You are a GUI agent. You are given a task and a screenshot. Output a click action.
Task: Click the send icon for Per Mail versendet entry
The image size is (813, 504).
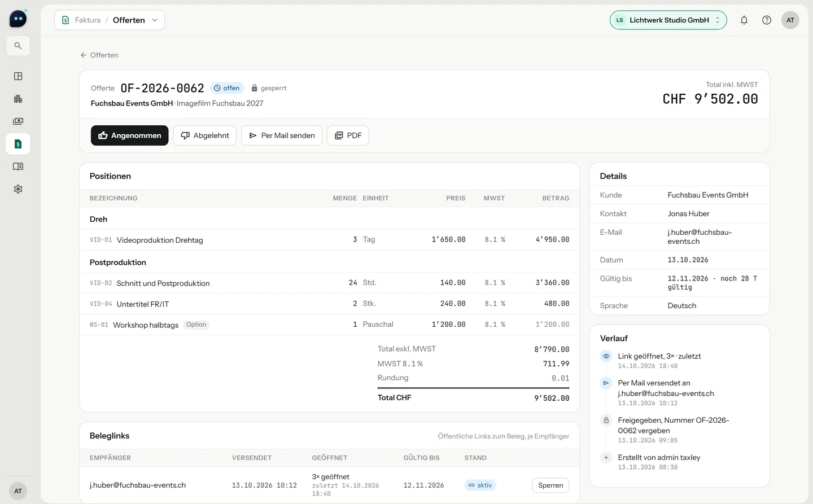606,383
